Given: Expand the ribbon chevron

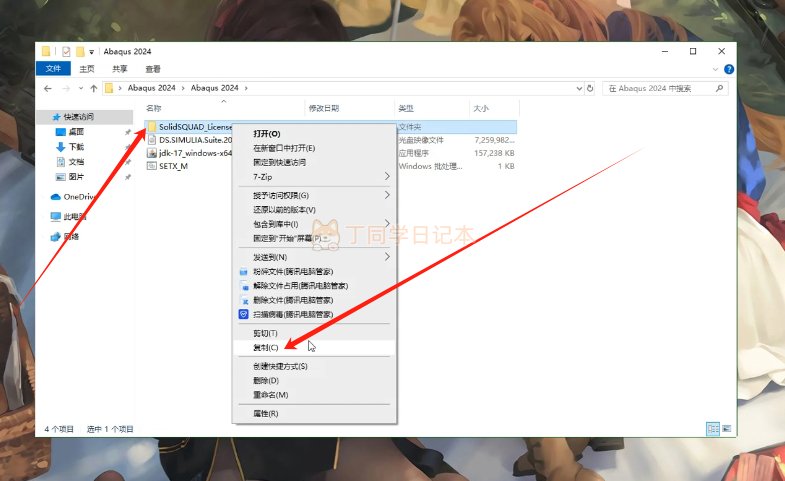Looking at the screenshot, I should coord(715,69).
